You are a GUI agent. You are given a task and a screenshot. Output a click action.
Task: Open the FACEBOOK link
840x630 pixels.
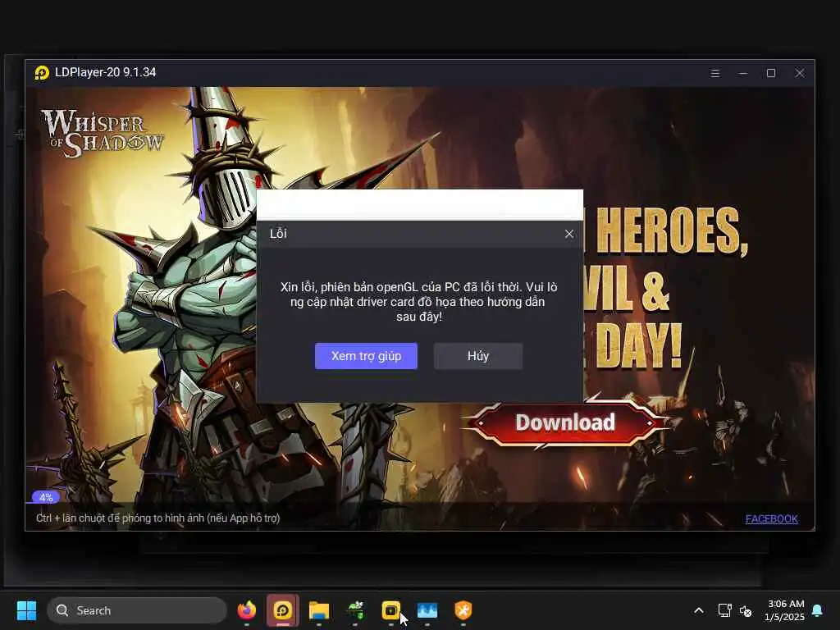coord(771,518)
